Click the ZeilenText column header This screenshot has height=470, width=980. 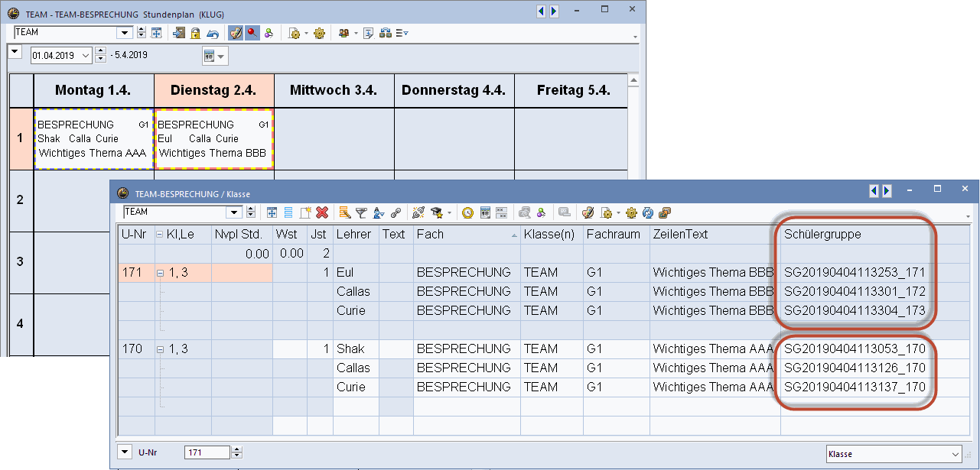tap(715, 235)
